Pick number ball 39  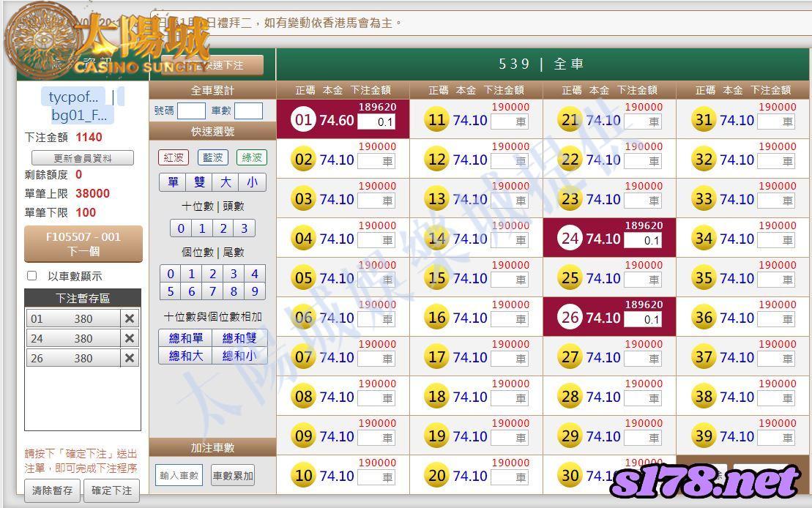point(704,436)
